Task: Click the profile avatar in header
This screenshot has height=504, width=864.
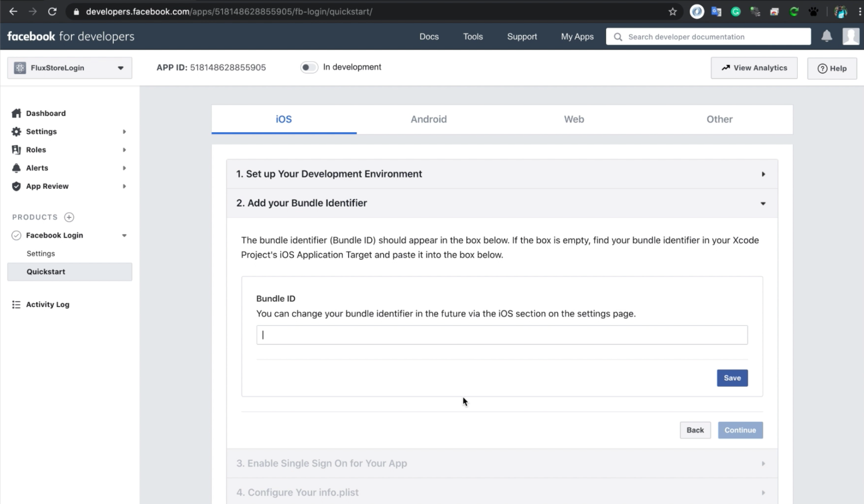Action: coord(851,36)
